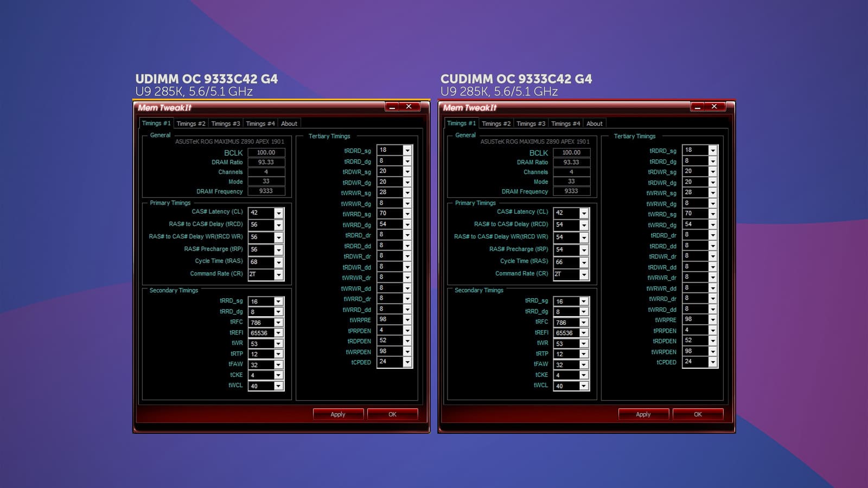Expand tWCL dropdown in CUDIMM window
Image resolution: width=868 pixels, height=488 pixels.
click(584, 386)
